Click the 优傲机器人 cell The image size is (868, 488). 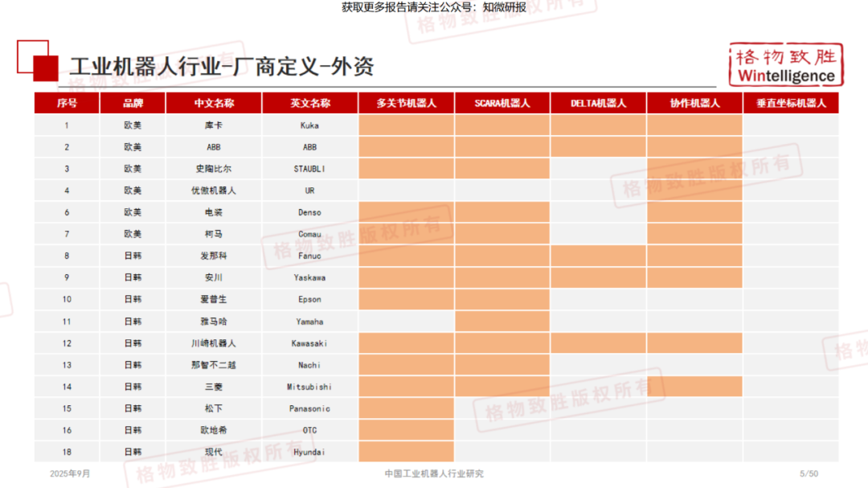(x=214, y=191)
